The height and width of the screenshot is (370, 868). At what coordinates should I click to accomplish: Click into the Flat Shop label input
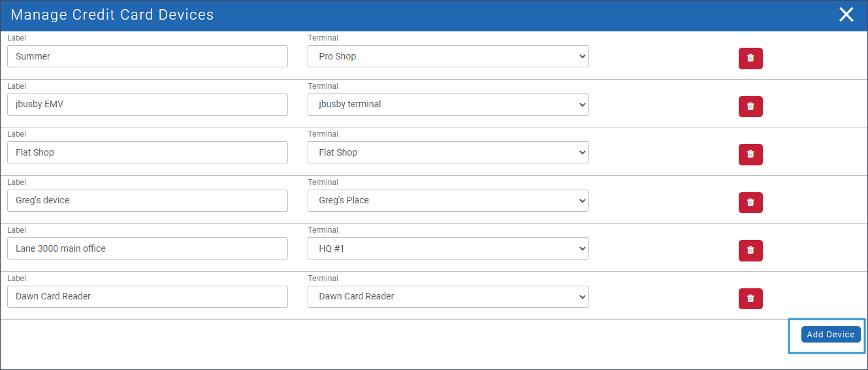[x=148, y=152]
